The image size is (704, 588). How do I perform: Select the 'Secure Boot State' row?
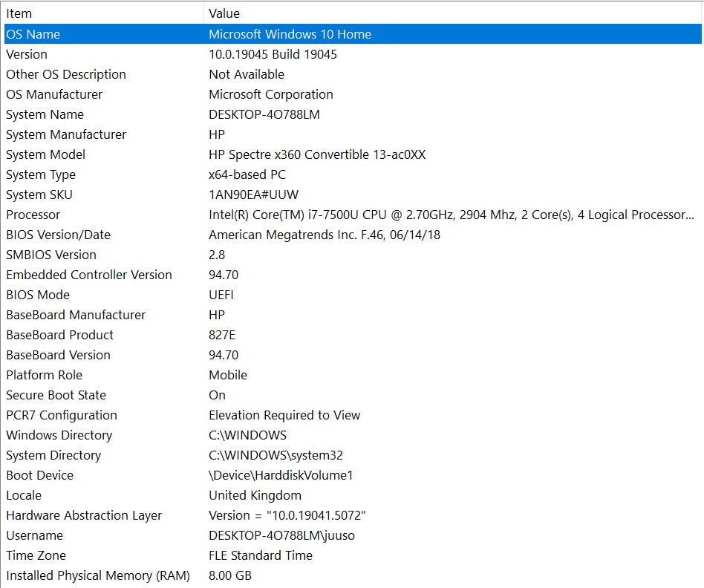click(x=56, y=395)
